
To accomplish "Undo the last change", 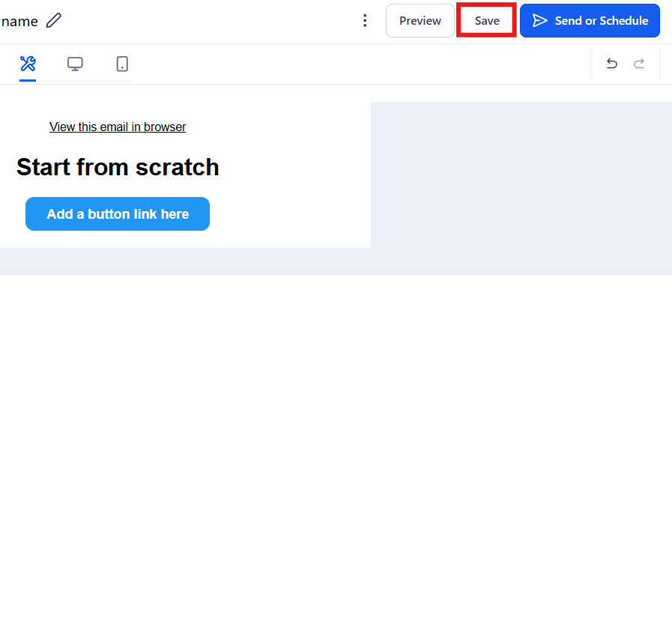I will (x=611, y=64).
